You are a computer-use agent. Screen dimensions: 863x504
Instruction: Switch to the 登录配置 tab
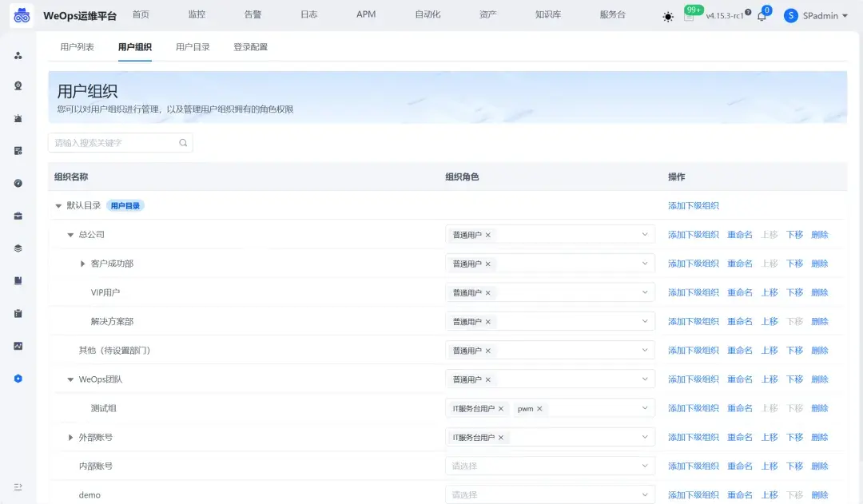point(250,47)
